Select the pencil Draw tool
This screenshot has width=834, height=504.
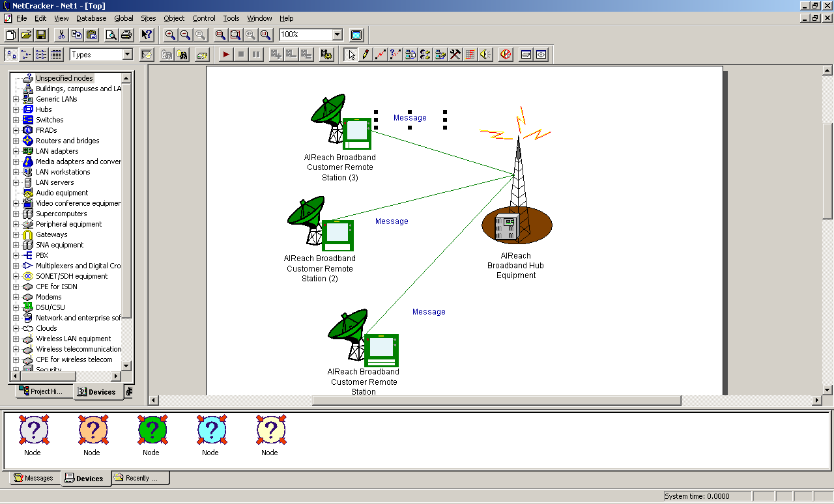coord(366,55)
